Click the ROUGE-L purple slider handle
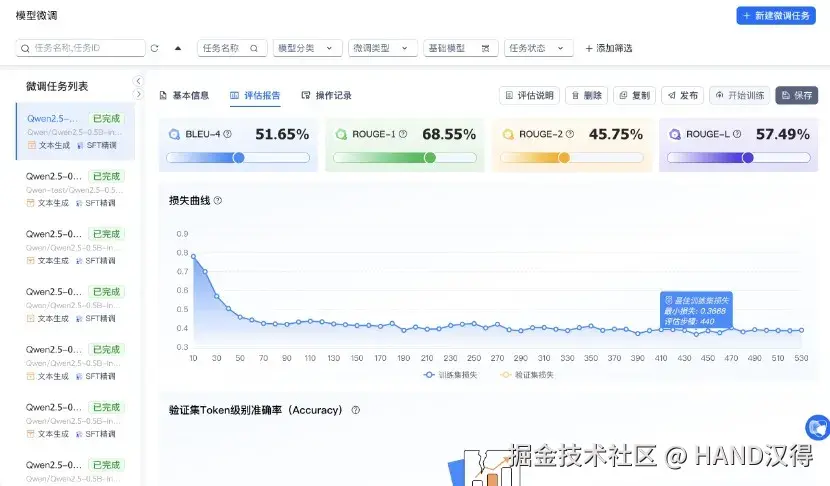 click(x=748, y=157)
